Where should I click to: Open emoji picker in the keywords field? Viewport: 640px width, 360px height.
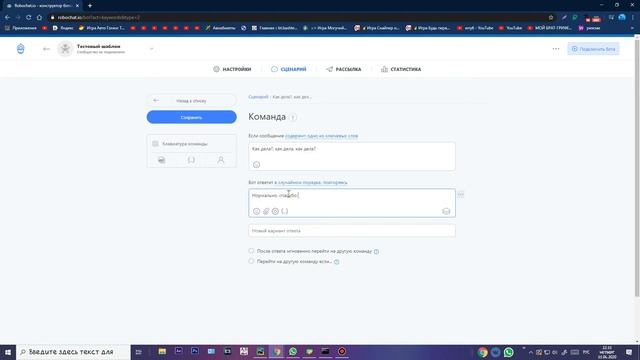256,164
